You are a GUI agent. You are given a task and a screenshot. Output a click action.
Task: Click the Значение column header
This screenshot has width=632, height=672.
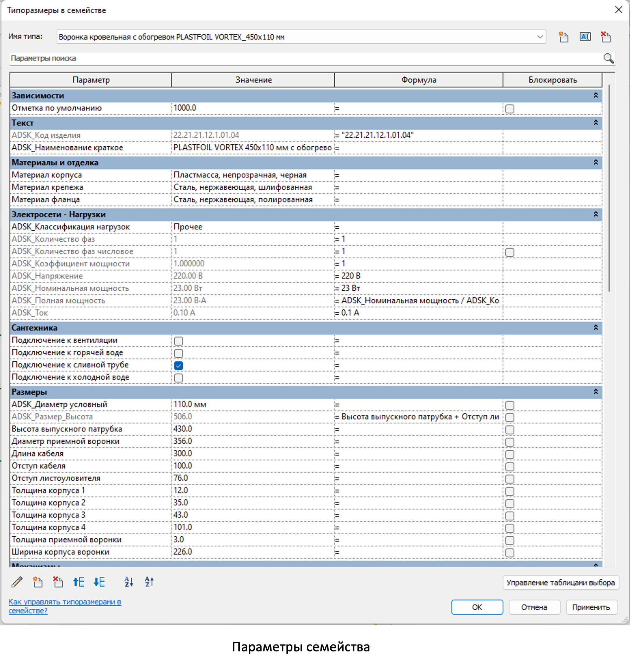click(253, 80)
